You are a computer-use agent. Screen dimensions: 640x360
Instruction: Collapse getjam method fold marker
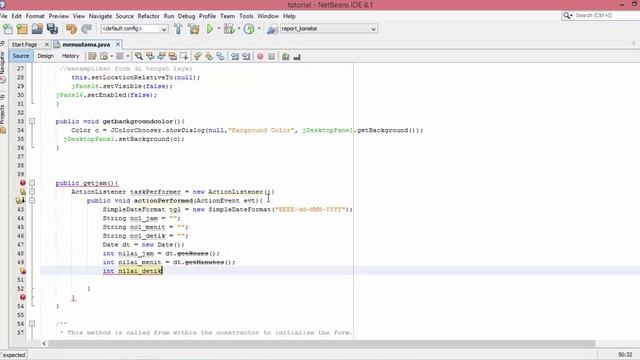tap(32, 183)
